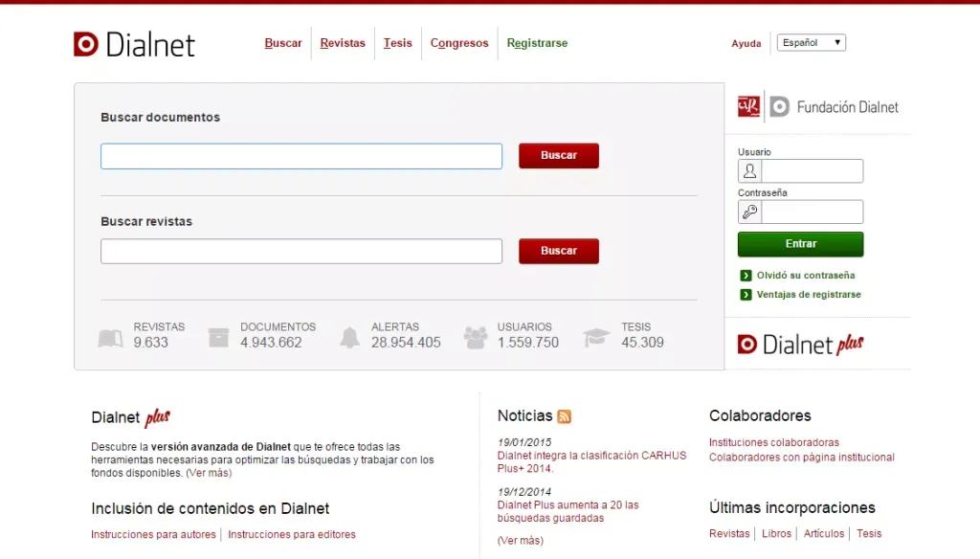This screenshot has width=980, height=559.
Task: Click the Usuarios count 1.559.750
Action: 528,343
